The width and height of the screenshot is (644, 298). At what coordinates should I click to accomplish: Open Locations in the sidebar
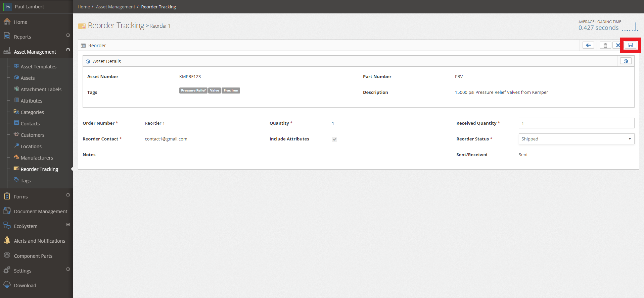click(x=31, y=146)
